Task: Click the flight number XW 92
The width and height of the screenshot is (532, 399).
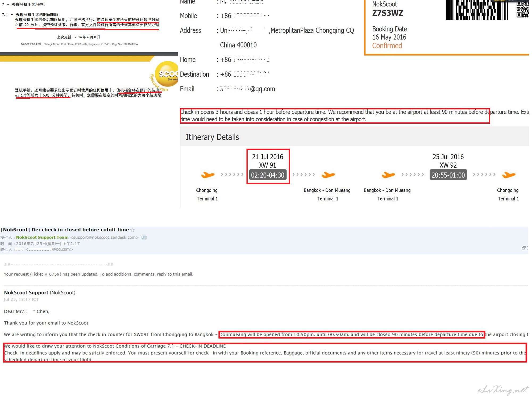Action: [448, 165]
